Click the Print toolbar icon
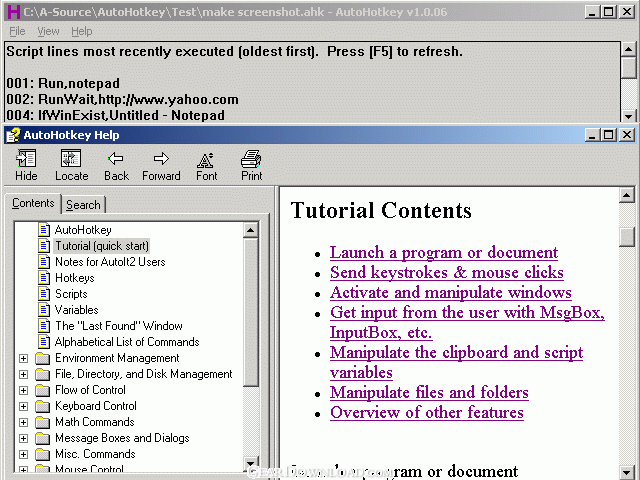 point(251,159)
